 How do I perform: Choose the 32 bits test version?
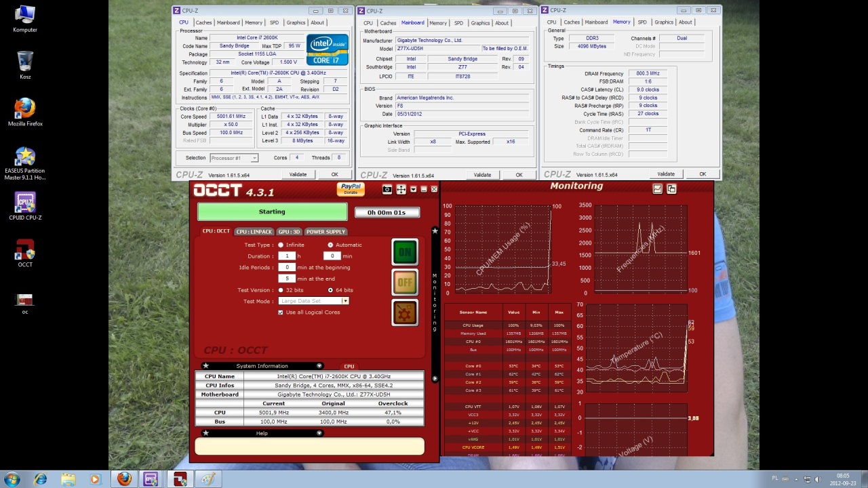pyautogui.click(x=281, y=290)
